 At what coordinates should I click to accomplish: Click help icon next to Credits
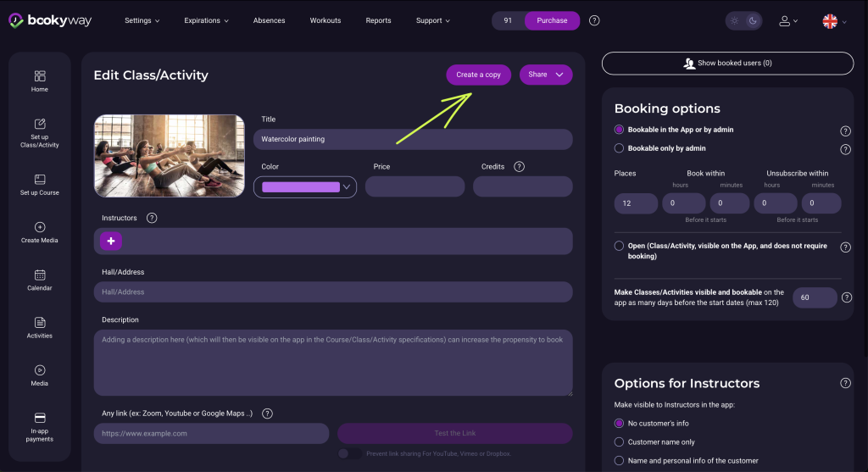pyautogui.click(x=519, y=167)
